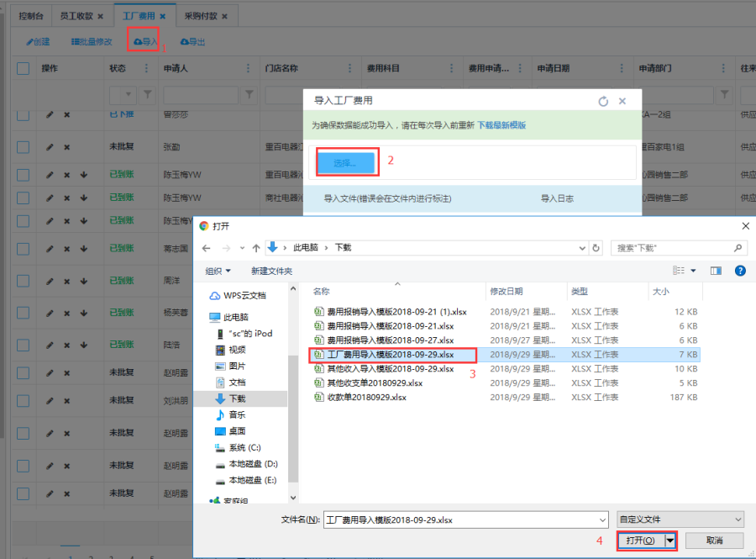Click the refresh icon in 导入工厂费用 dialog
This screenshot has width=756, height=559.
click(602, 101)
